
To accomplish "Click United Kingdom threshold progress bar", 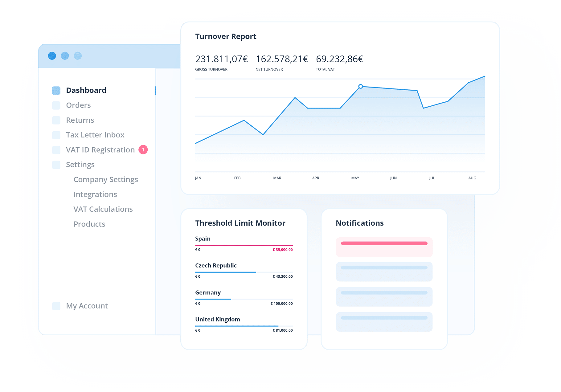I will pos(244,326).
